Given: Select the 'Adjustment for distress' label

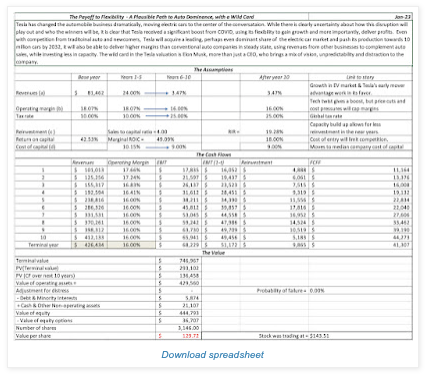Looking at the screenshot, I should click(x=42, y=291).
